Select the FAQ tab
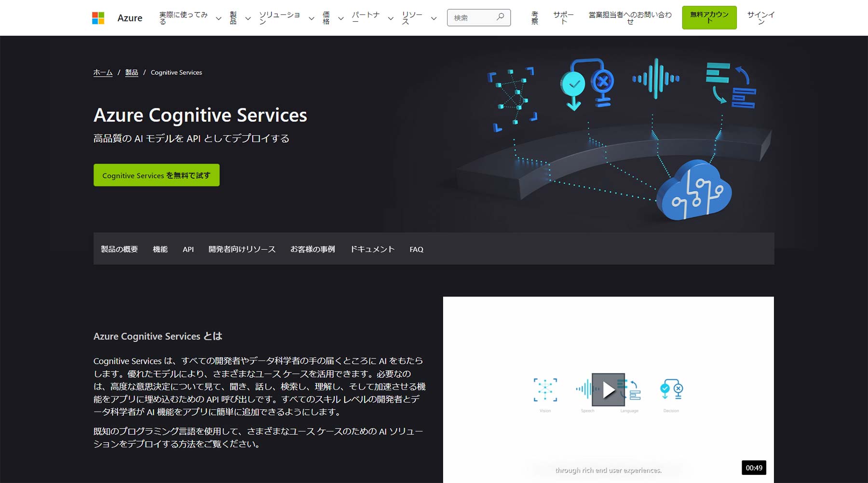The image size is (868, 483). 417,249
